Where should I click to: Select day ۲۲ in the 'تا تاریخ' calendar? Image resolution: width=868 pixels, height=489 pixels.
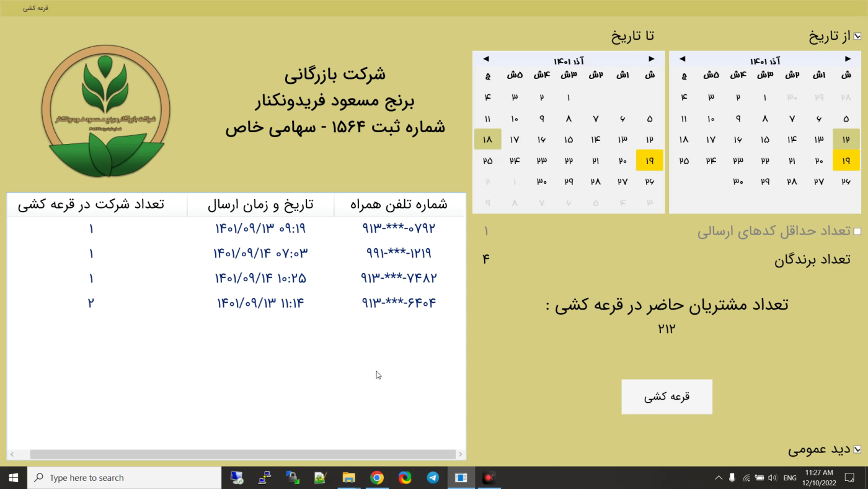[x=569, y=161]
